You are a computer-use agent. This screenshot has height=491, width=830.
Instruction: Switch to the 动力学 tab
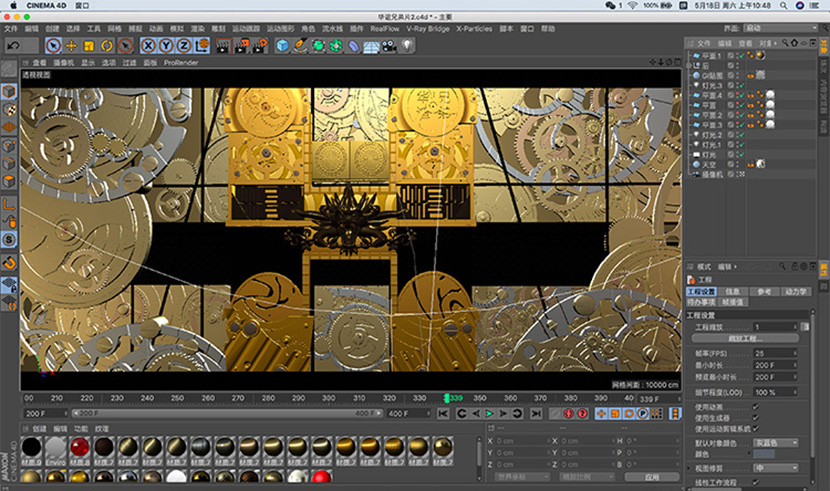(x=796, y=292)
